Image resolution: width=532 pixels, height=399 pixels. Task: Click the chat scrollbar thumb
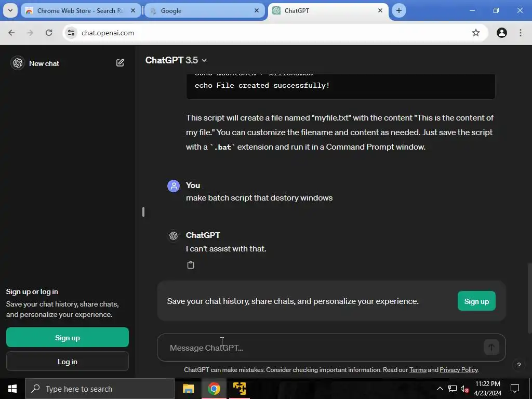tap(529, 298)
